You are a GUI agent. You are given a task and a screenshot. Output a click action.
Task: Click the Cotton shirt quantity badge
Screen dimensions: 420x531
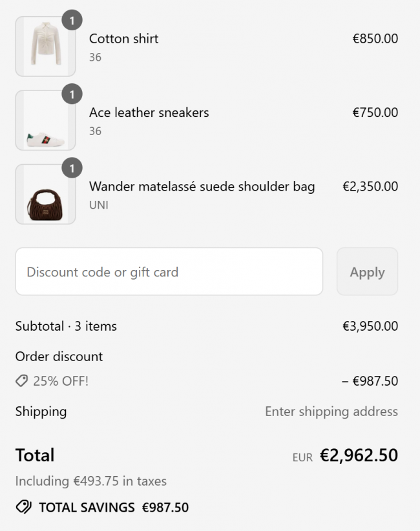(x=72, y=21)
